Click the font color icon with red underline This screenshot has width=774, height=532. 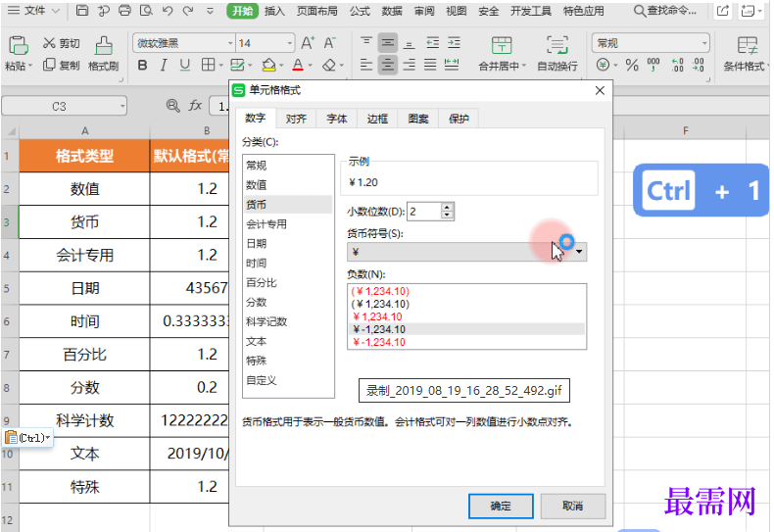pyautogui.click(x=298, y=66)
